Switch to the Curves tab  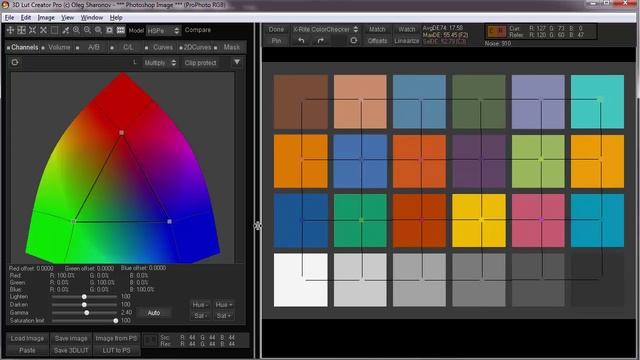[x=160, y=47]
